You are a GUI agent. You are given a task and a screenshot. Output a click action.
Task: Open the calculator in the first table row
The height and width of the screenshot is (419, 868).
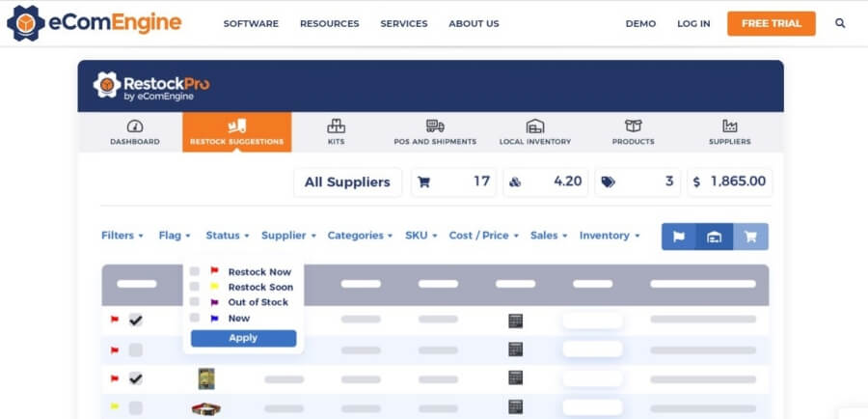click(x=515, y=321)
